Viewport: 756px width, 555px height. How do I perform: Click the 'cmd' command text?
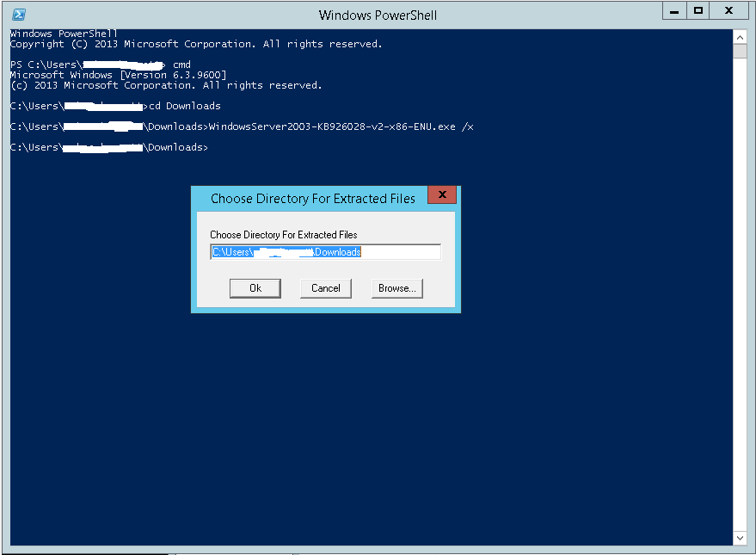pyautogui.click(x=181, y=65)
